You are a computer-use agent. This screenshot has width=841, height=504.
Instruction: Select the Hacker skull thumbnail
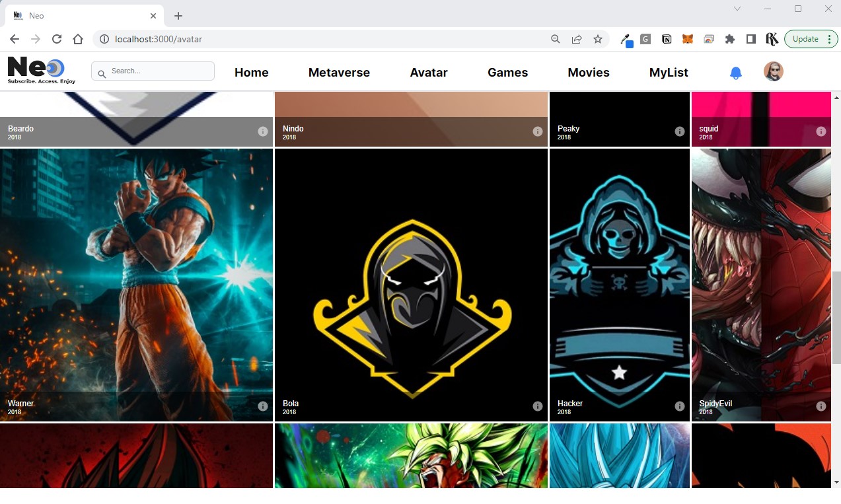pyautogui.click(x=620, y=285)
